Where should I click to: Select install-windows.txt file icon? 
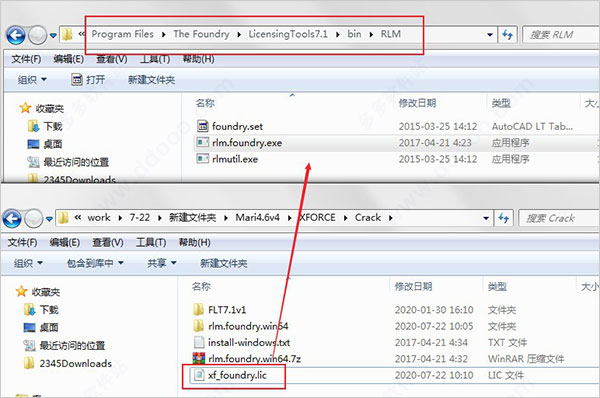(199, 342)
